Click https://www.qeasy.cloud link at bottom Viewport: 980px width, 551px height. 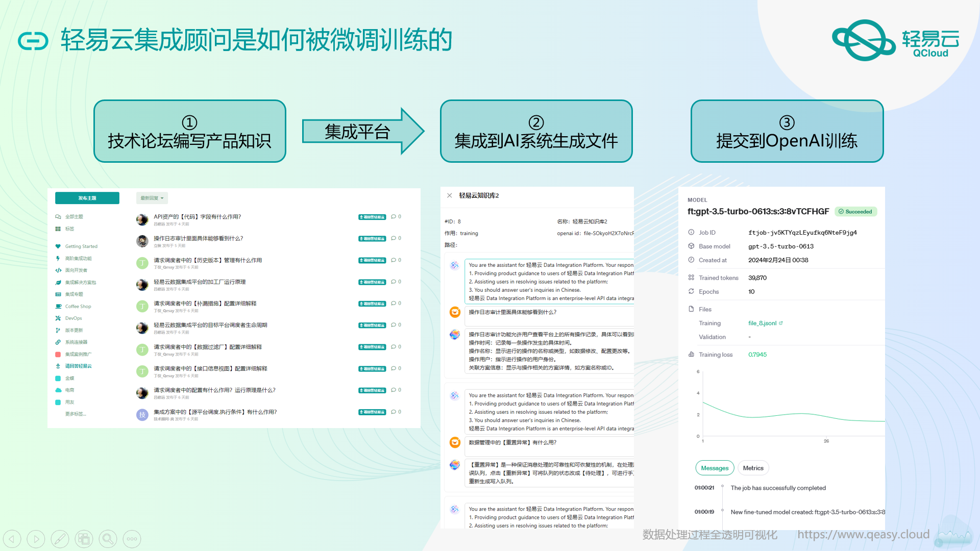tap(863, 535)
